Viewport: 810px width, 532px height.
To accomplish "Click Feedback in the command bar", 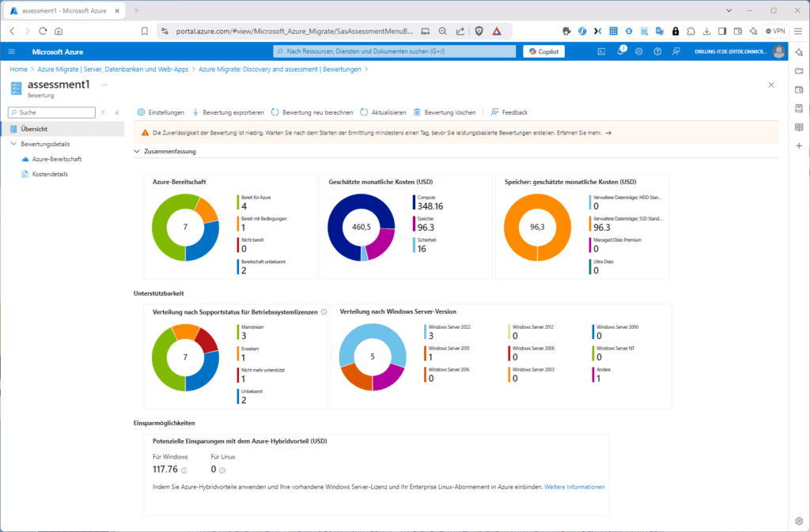I will [x=509, y=112].
